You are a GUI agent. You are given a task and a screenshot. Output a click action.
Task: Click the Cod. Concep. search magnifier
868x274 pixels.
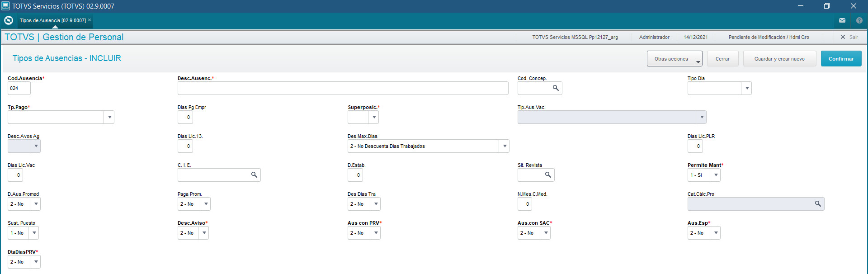coord(556,88)
